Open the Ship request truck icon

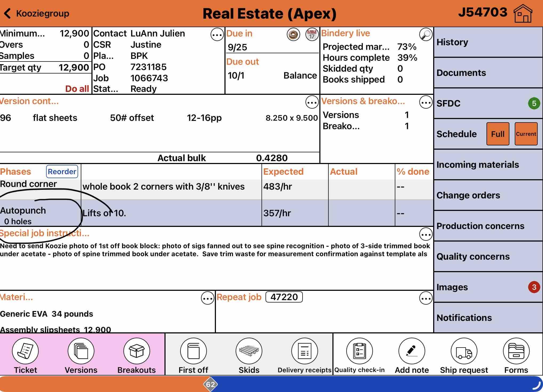point(464,351)
